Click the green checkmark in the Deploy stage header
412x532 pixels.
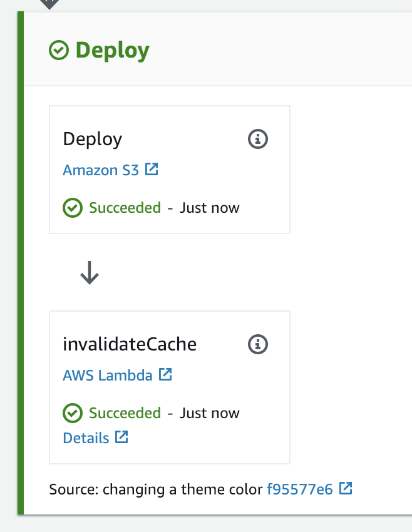point(59,50)
